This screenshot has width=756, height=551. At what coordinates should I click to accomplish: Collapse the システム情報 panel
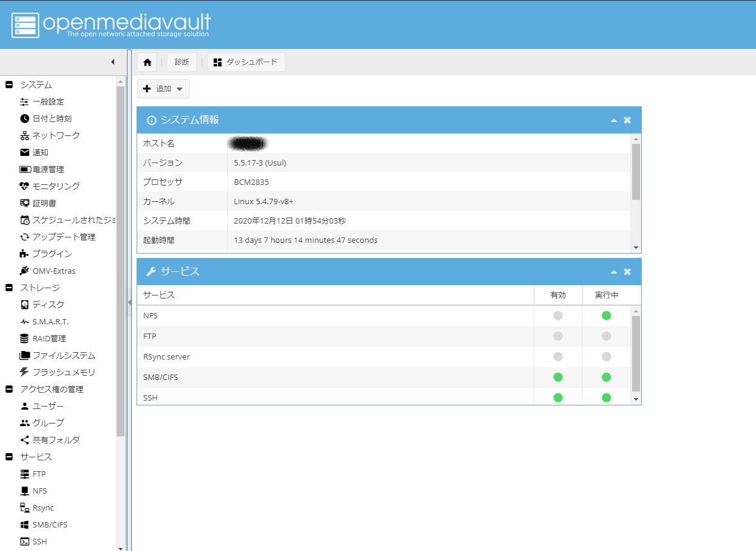click(x=614, y=120)
